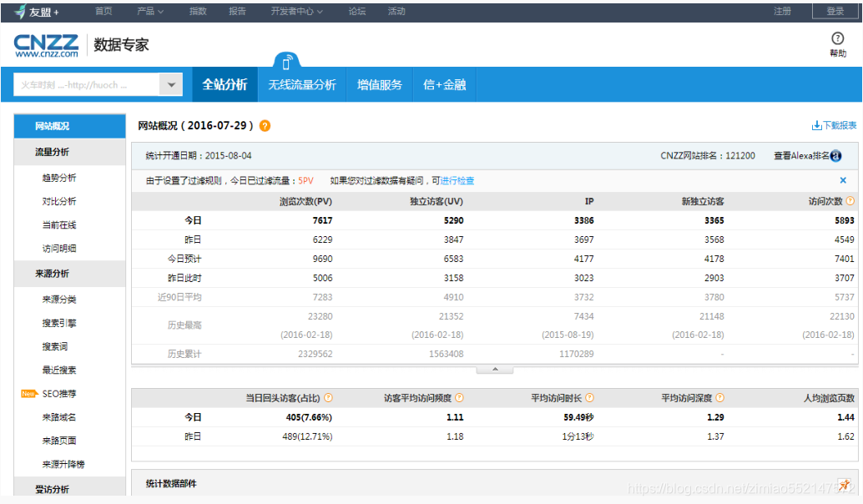Click today's average visit duration 59.49秒

pyautogui.click(x=578, y=417)
